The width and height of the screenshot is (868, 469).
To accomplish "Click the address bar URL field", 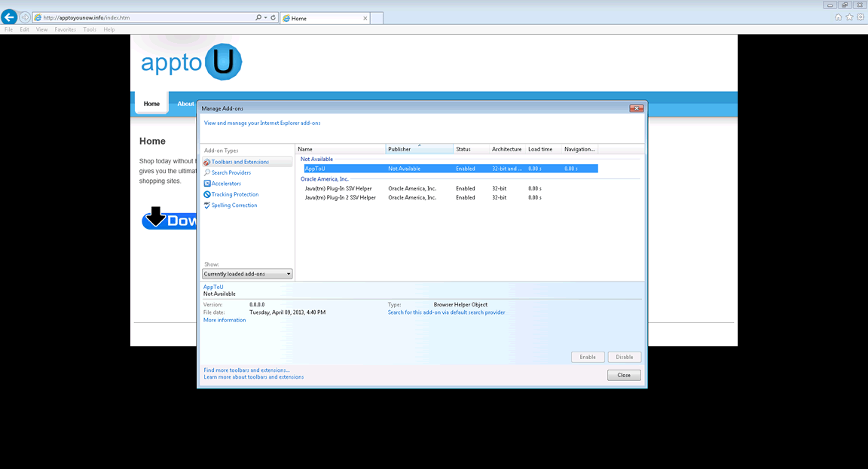I will [x=143, y=17].
